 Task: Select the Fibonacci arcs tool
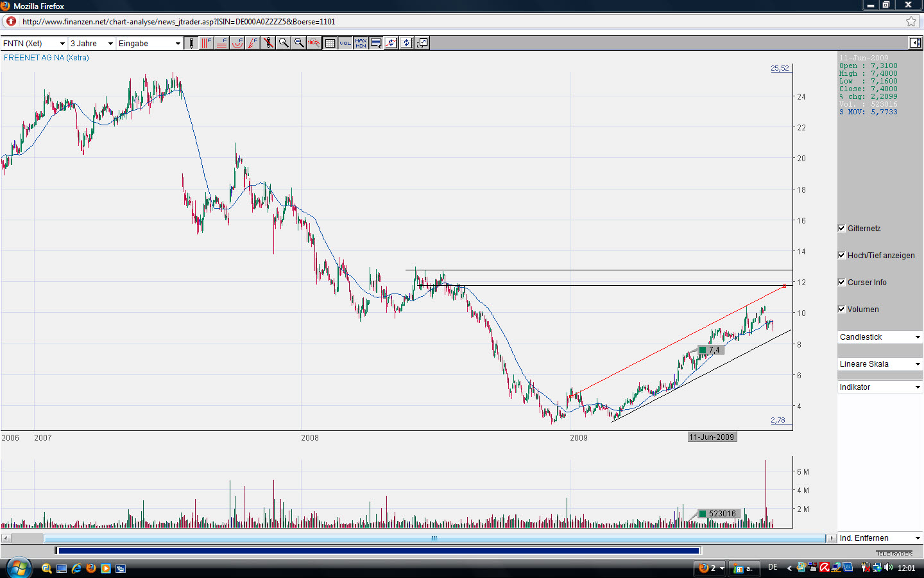237,43
